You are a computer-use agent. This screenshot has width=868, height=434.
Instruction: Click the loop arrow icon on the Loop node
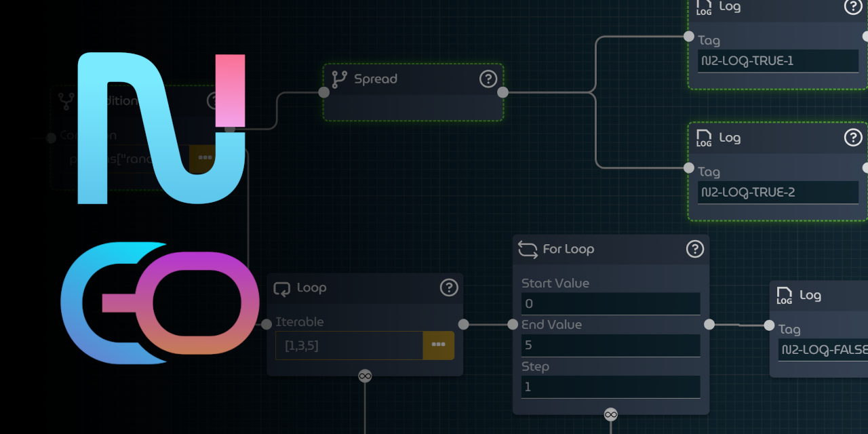[281, 288]
